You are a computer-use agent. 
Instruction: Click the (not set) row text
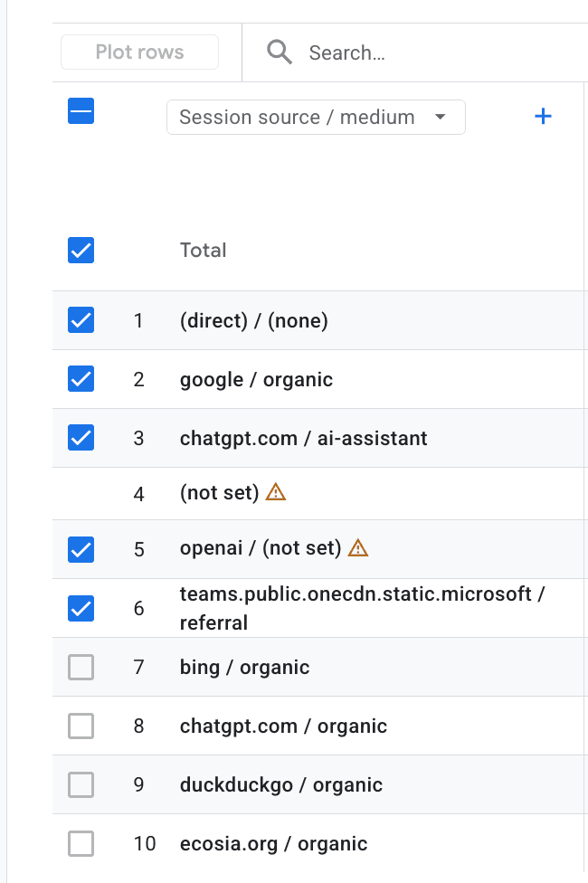tap(220, 493)
